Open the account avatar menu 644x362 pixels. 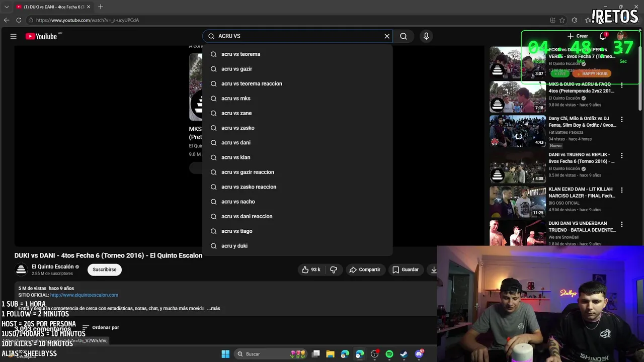pyautogui.click(x=622, y=36)
